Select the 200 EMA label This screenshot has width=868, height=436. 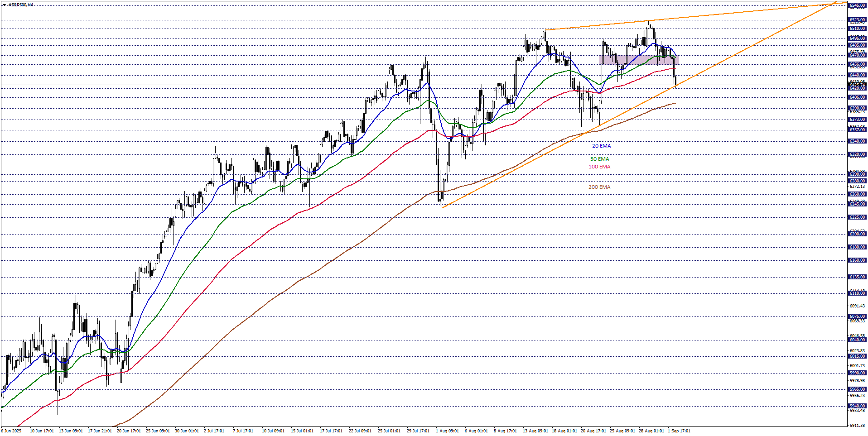[x=599, y=187]
